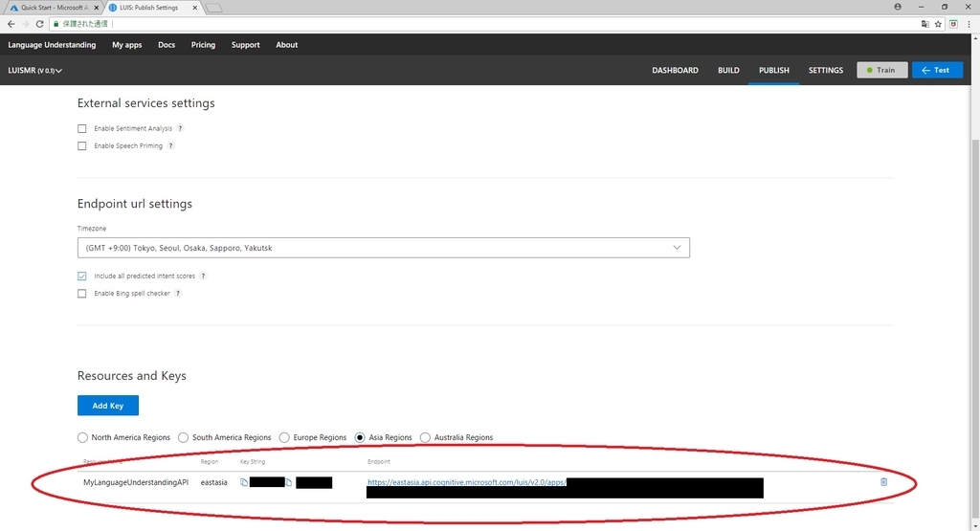Viewport: 980px width, 531px height.
Task: Reload the page with refresh icon
Action: [x=39, y=24]
